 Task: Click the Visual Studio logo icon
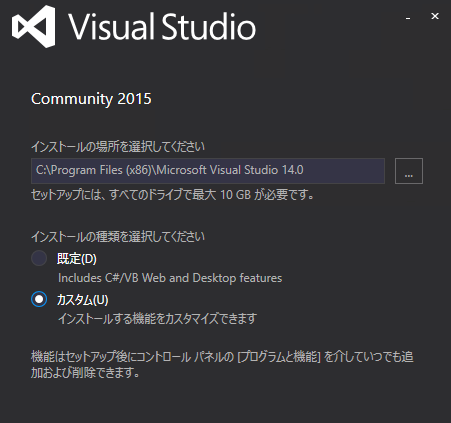pos(34,26)
